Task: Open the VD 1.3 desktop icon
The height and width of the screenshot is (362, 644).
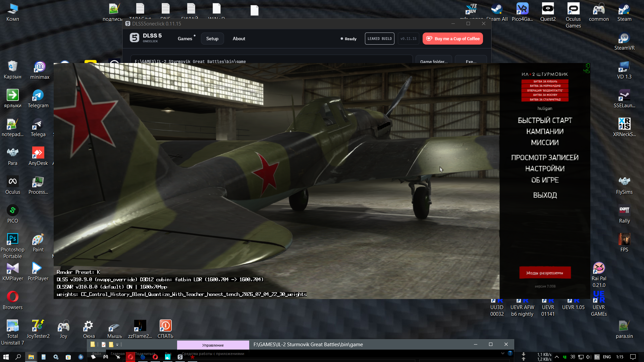Action: (624, 70)
